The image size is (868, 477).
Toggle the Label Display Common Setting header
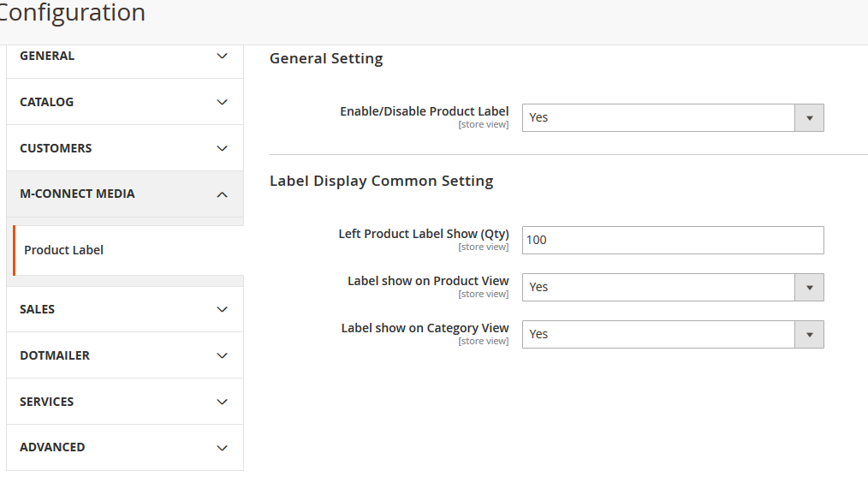(381, 181)
